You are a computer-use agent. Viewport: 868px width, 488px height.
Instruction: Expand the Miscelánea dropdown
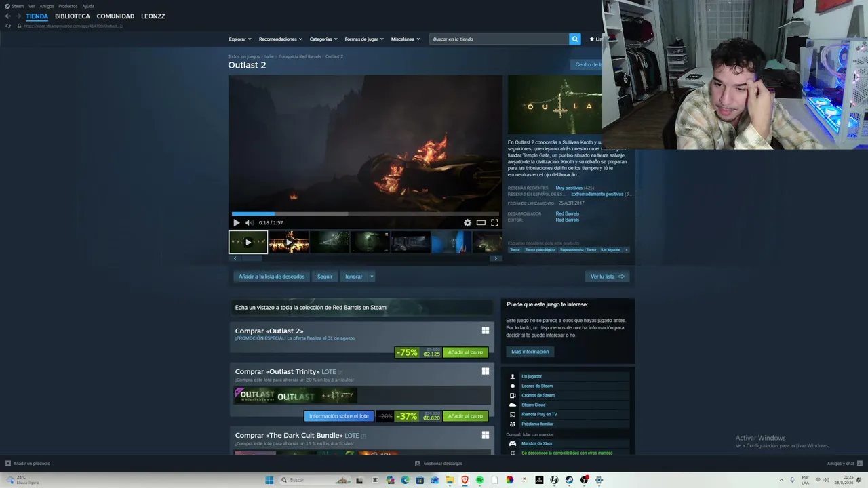[x=406, y=39]
